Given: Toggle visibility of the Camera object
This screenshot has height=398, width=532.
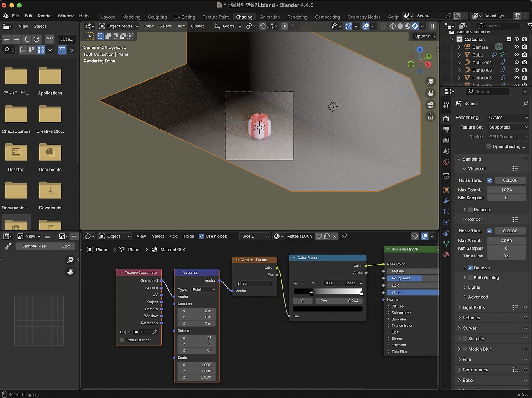Looking at the screenshot, I should tap(517, 47).
